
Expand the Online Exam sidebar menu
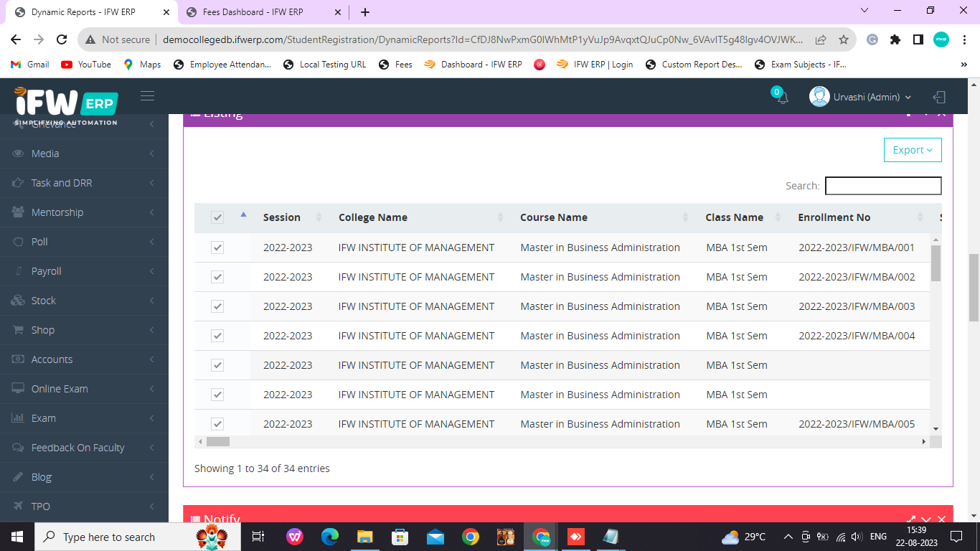pyautogui.click(x=84, y=389)
